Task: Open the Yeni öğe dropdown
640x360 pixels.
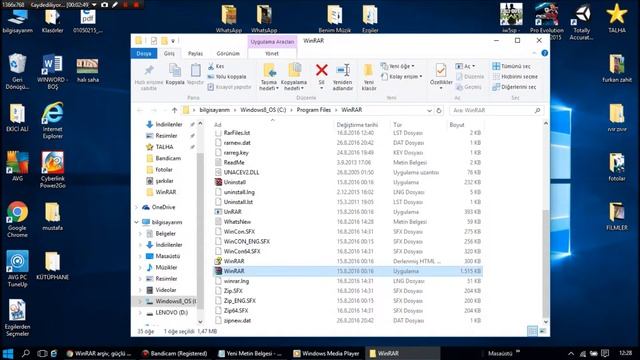Action: pyautogui.click(x=398, y=66)
